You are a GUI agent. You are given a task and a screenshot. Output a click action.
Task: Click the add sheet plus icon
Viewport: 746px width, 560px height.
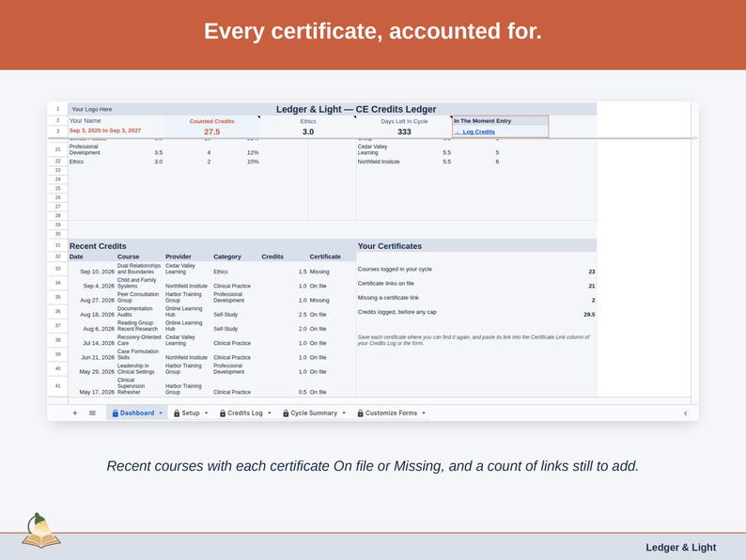click(75, 413)
